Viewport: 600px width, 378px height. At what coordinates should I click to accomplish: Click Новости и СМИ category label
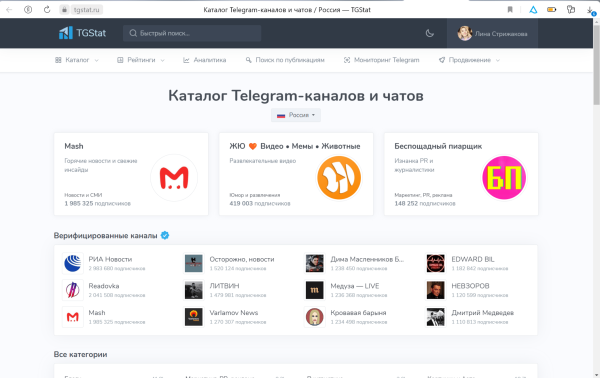click(83, 195)
